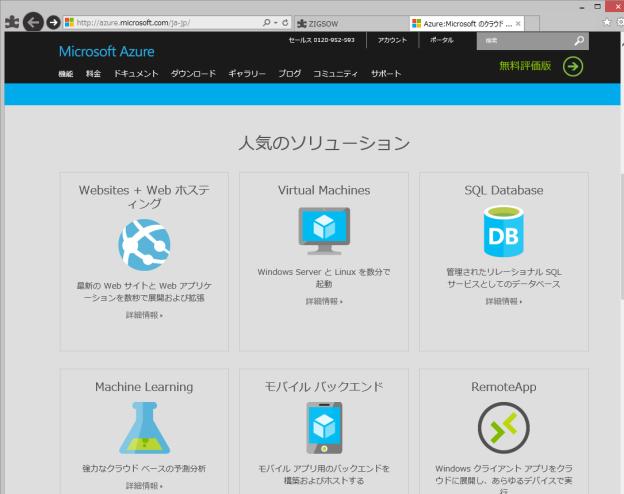
Task: Click the RemoteApp heading
Action: (503, 387)
